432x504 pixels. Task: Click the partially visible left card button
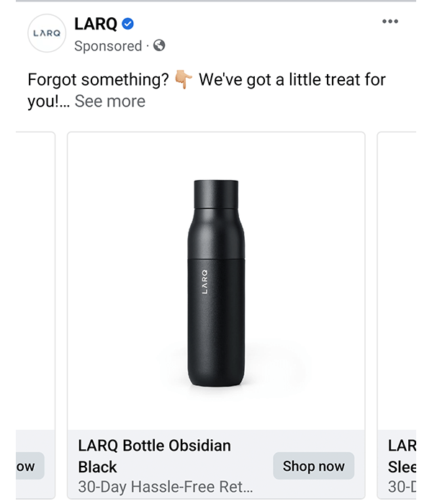click(29, 466)
